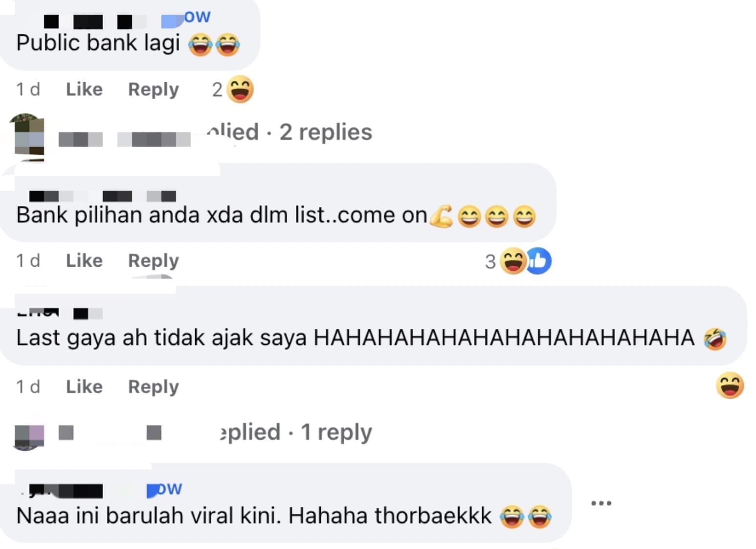The image size is (756, 549).
Task: Reply to the 'Public bank lagi' comment
Action: [154, 90]
